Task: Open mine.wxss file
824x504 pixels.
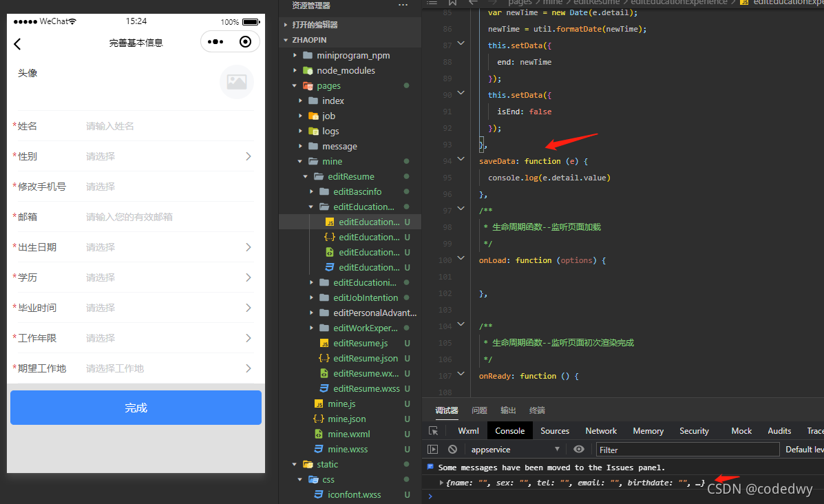Action: [x=350, y=450]
